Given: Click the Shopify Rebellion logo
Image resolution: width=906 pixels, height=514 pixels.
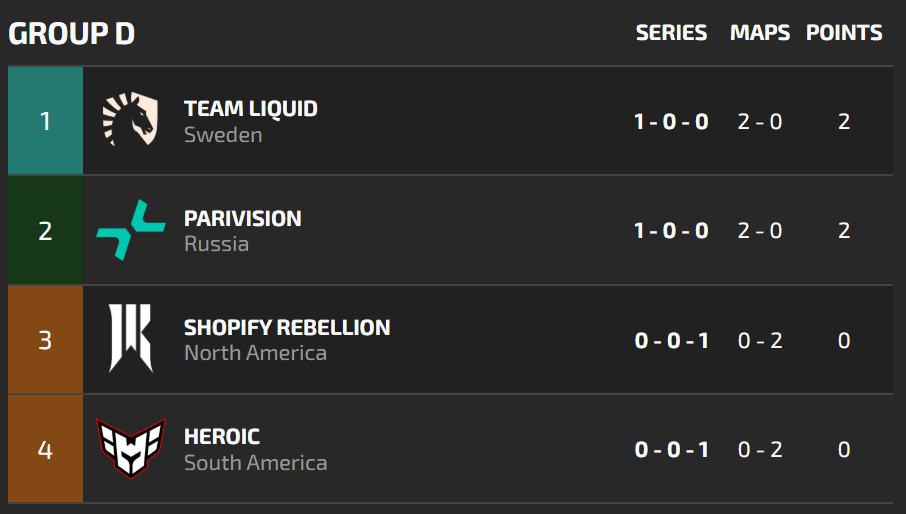Looking at the screenshot, I should click(x=130, y=340).
